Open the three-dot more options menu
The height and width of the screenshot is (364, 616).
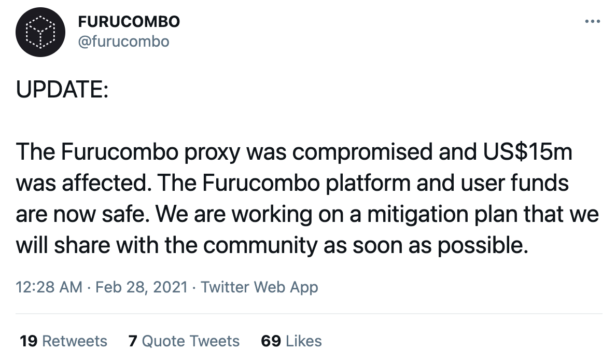click(593, 21)
